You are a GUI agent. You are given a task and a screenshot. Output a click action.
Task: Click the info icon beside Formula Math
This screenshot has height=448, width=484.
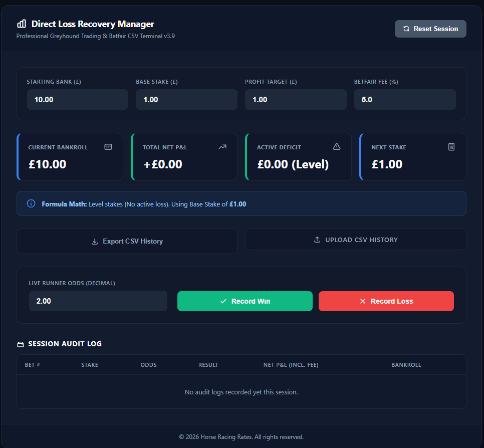point(31,204)
